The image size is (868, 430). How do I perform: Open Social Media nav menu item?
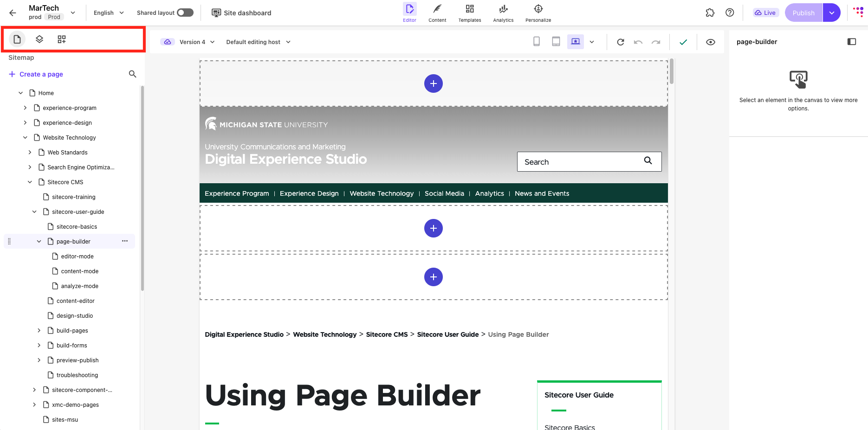444,193
